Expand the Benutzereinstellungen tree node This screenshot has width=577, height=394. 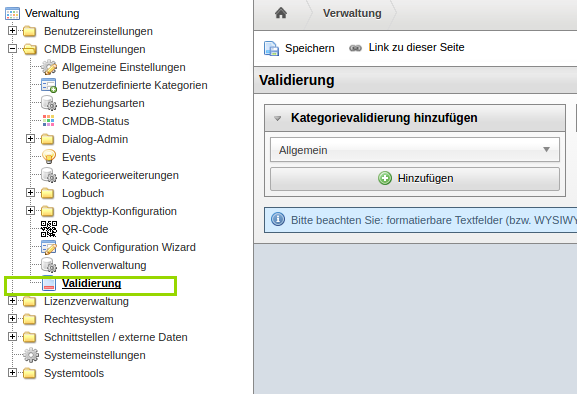pyautogui.click(x=12, y=31)
